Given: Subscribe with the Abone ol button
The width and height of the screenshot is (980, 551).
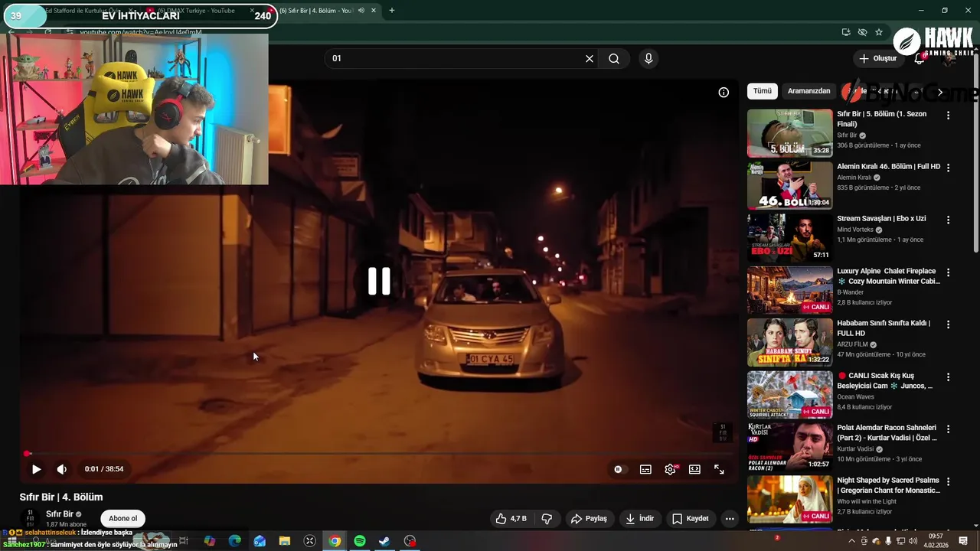Looking at the screenshot, I should pyautogui.click(x=122, y=519).
